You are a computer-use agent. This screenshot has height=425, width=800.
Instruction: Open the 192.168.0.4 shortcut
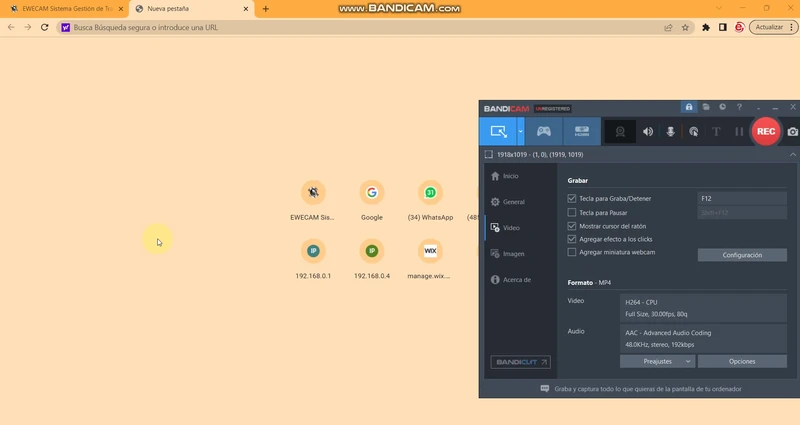(x=371, y=260)
